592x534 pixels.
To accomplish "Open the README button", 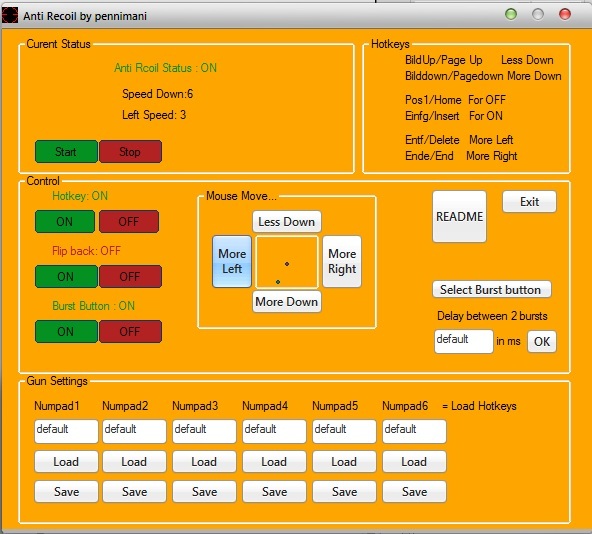I will click(x=459, y=216).
